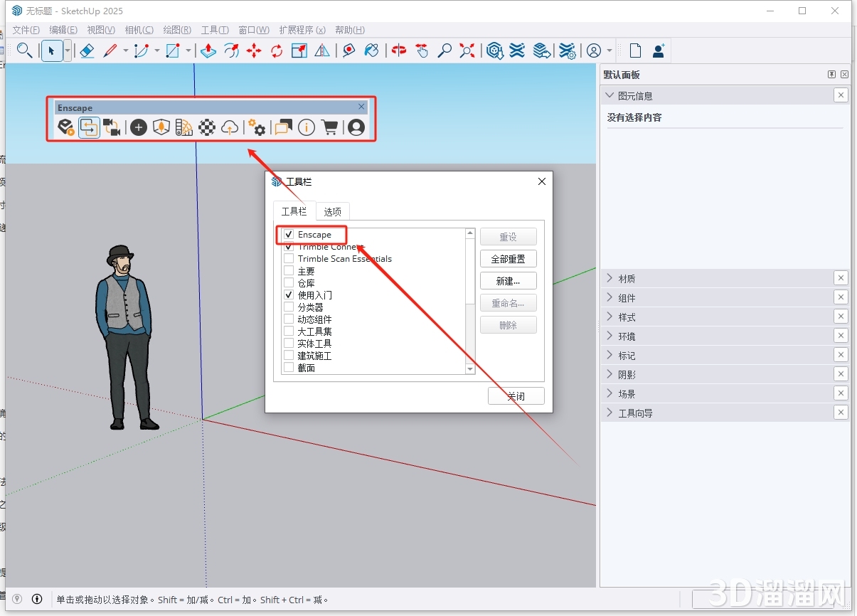Select the 工具栏 tab in dialog

[x=294, y=211]
